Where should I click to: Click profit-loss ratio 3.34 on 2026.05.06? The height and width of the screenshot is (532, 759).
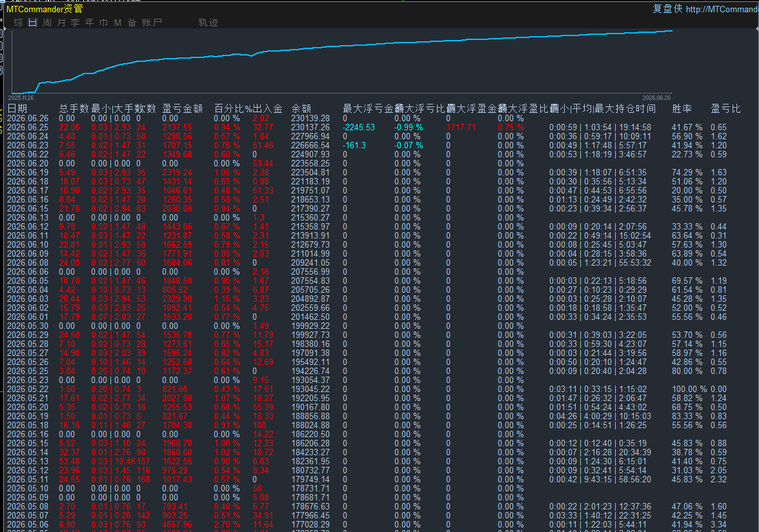[719, 525]
